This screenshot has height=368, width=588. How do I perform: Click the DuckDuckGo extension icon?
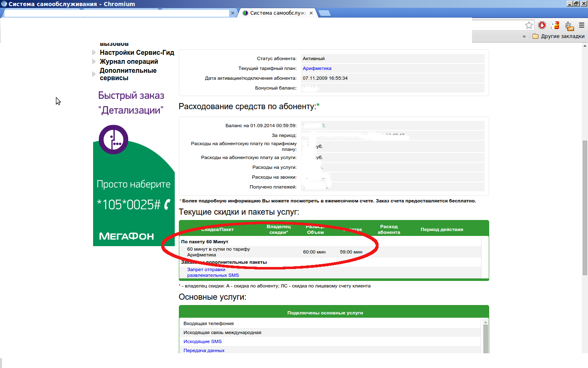[555, 25]
